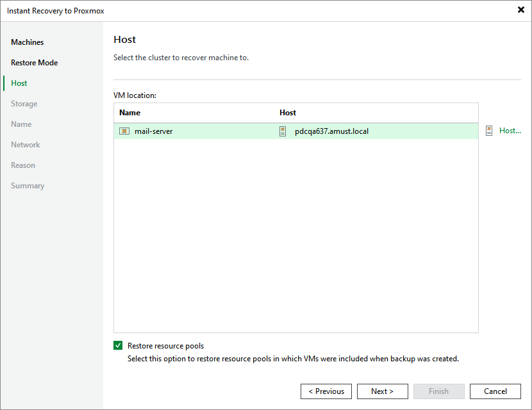Click the pdcqa637.amust.local host server icon
Screen dimensions: 532x410
pyautogui.click(x=283, y=131)
